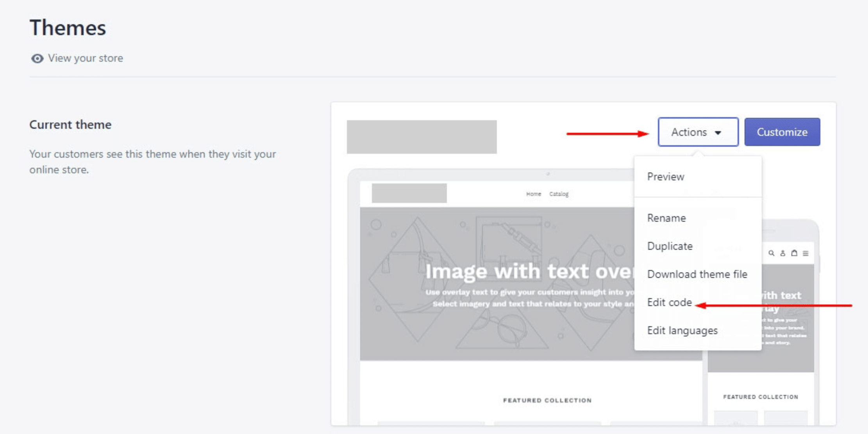Select the search icon in the mobile preview header
Screen dimensions: 868x434
point(772,253)
